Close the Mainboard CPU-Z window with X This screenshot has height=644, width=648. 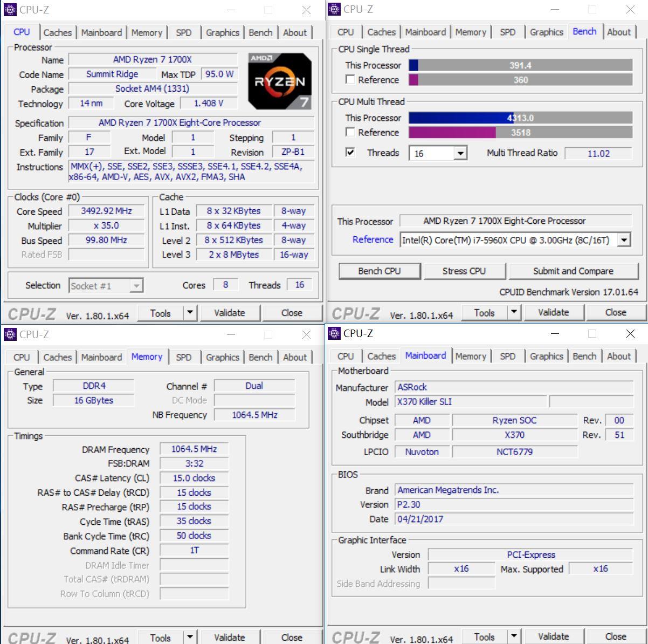[x=630, y=334]
